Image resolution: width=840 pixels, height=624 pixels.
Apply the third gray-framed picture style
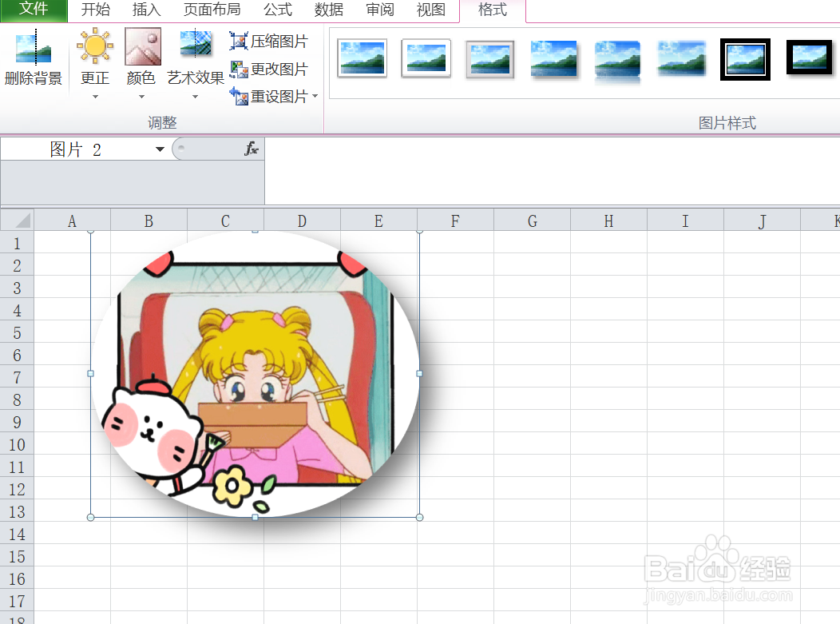[489, 59]
